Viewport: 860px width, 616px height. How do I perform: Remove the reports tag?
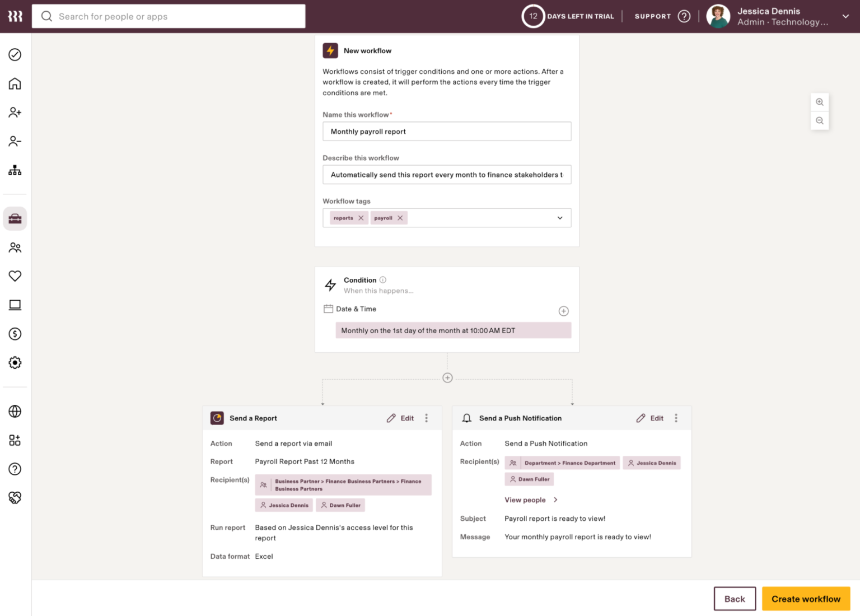pyautogui.click(x=361, y=218)
